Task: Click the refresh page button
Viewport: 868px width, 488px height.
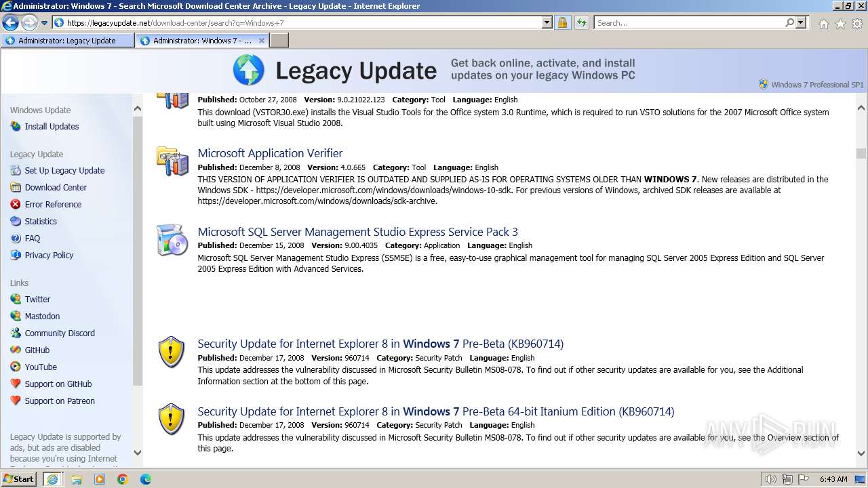Action: pyautogui.click(x=582, y=22)
